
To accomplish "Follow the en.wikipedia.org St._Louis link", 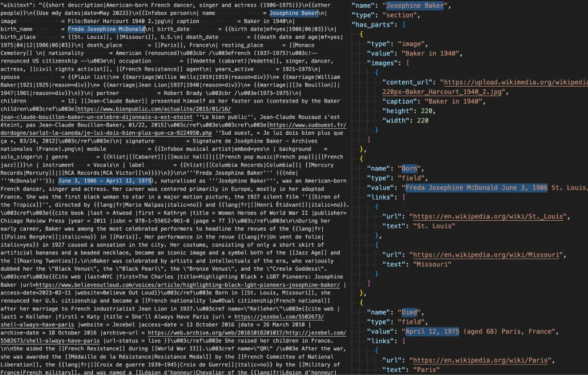I will [x=488, y=216].
